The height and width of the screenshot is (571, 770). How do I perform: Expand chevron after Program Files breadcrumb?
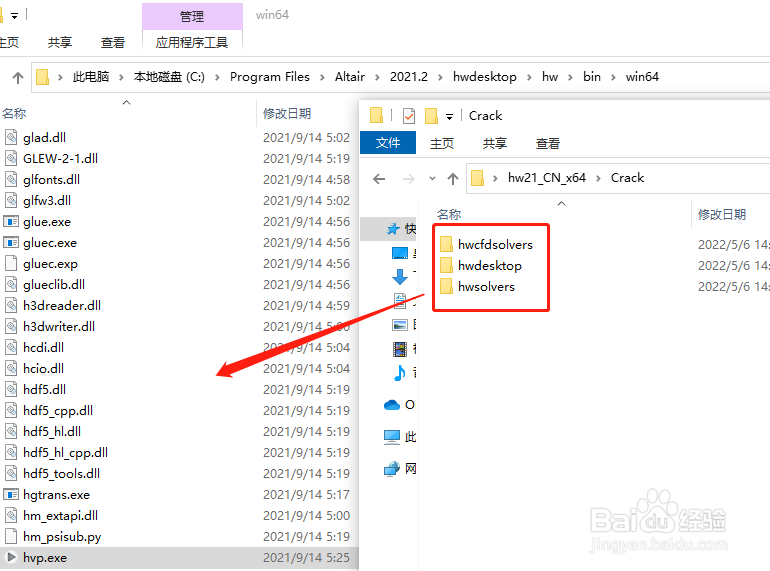pyautogui.click(x=322, y=78)
